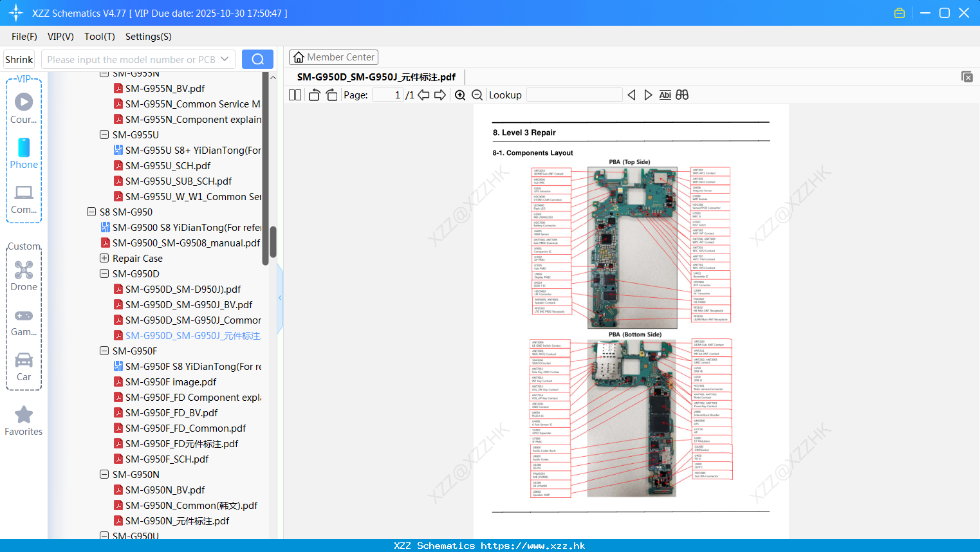The width and height of the screenshot is (980, 552).
Task: Open the File(F) menu
Action: pos(24,37)
